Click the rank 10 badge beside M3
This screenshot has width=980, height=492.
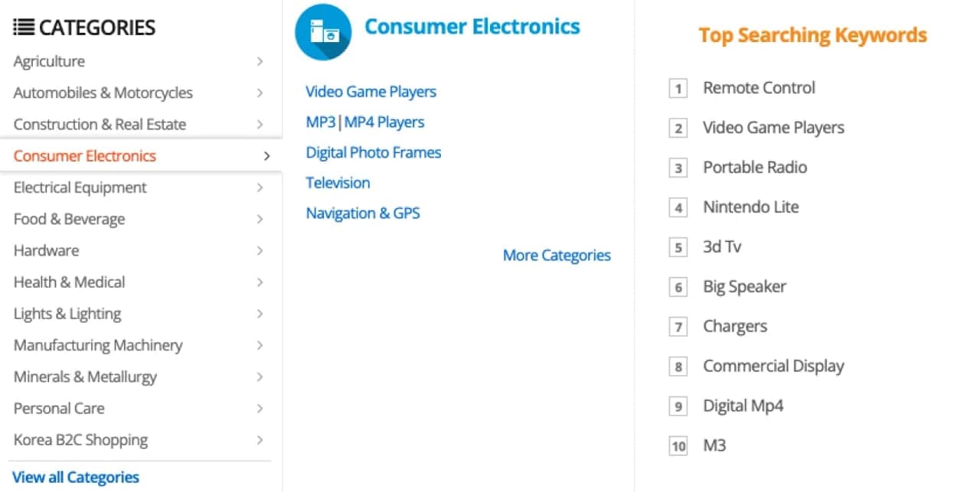click(678, 446)
